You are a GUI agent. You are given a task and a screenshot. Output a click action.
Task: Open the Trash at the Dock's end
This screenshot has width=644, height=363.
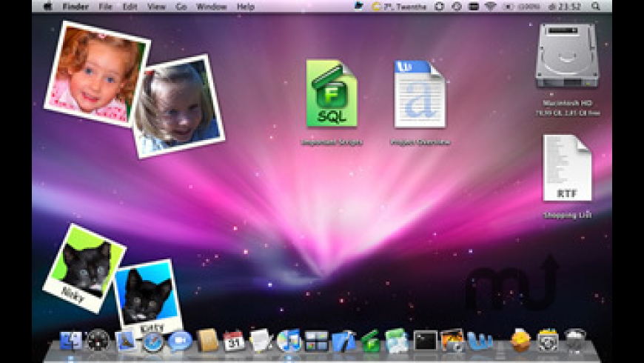pos(575,341)
